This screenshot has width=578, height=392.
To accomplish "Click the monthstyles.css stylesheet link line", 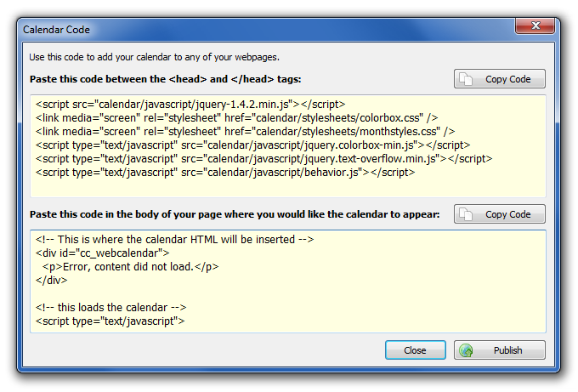I will click(x=245, y=132).
